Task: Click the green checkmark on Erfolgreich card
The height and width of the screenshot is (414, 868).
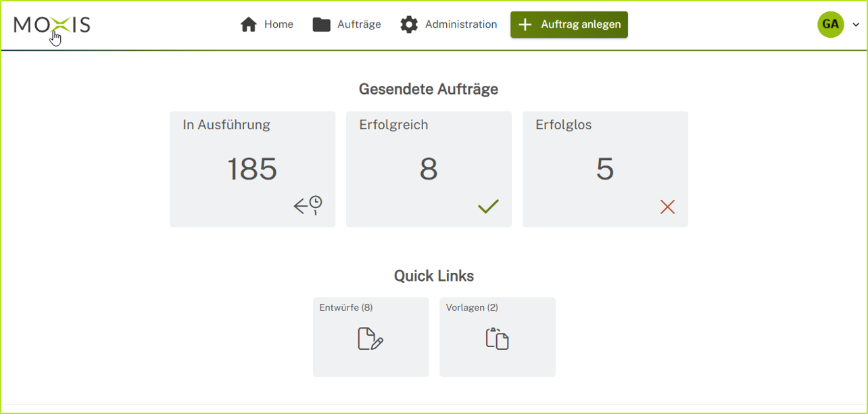Action: click(487, 206)
